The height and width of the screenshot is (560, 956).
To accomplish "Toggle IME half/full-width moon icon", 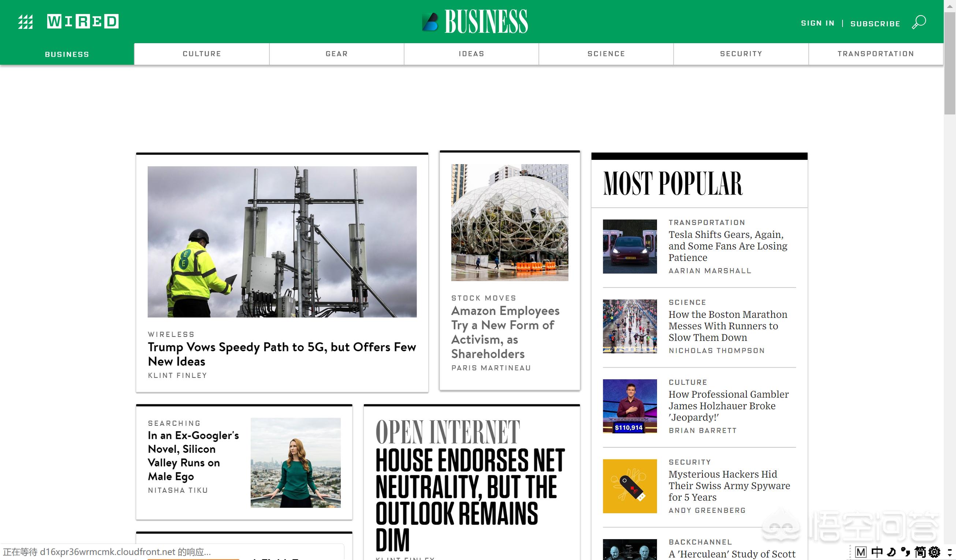I will [x=891, y=552].
